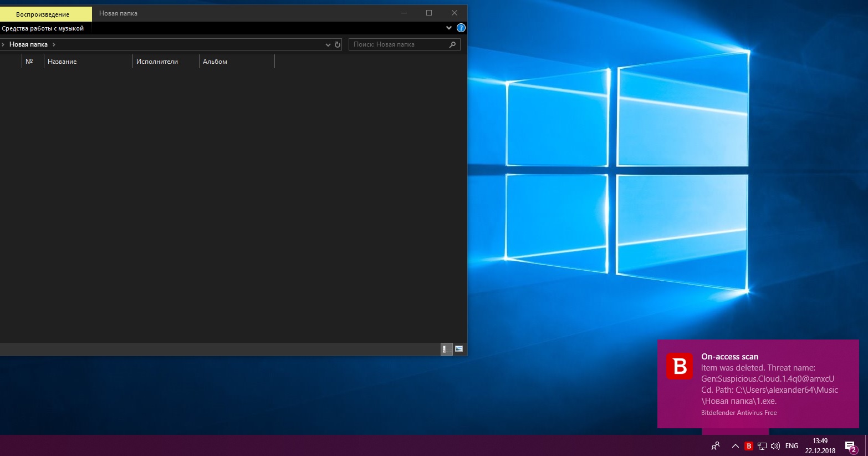Open the volume control speaker icon
This screenshot has height=456, width=868.
[775, 446]
